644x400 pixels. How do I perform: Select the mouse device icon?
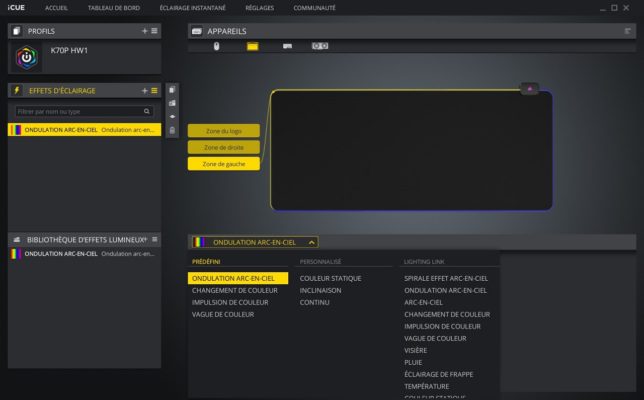click(x=216, y=46)
